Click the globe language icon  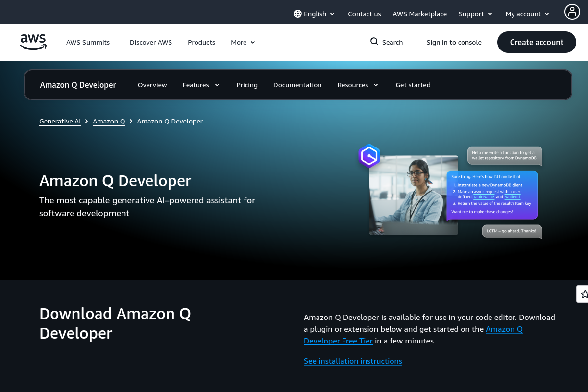coord(298,14)
